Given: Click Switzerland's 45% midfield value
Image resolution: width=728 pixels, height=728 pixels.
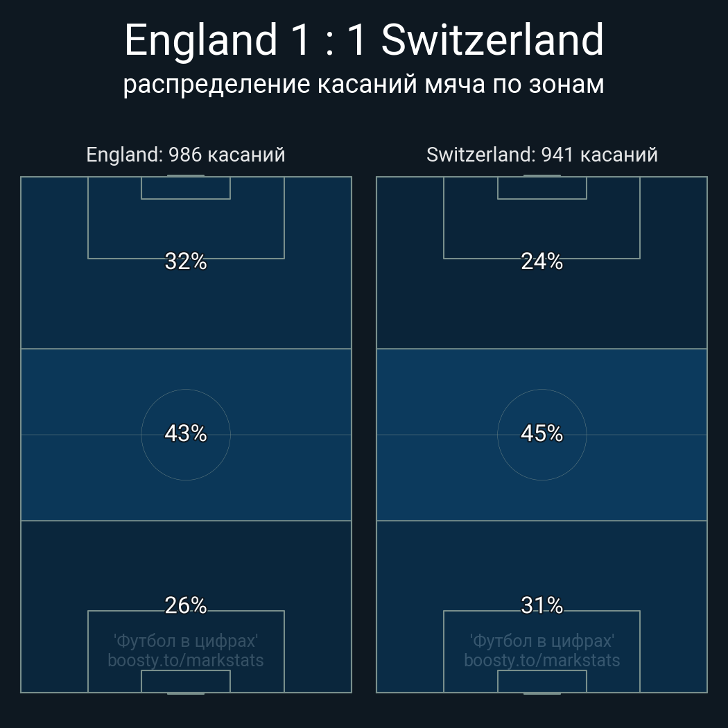Looking at the screenshot, I should 541,433.
